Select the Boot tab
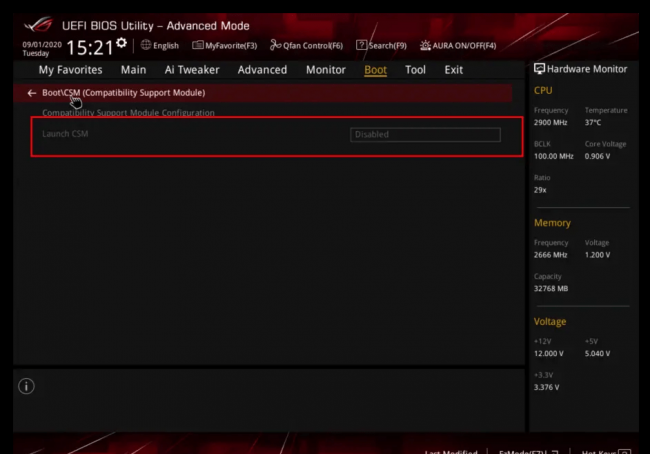The image size is (650, 454). [376, 70]
